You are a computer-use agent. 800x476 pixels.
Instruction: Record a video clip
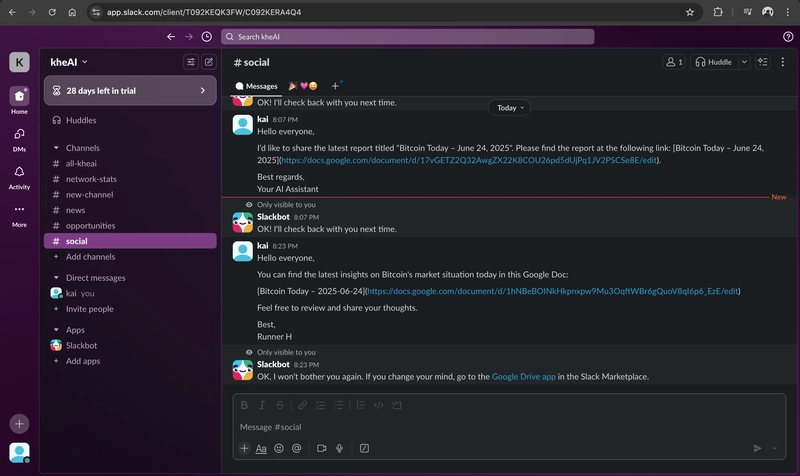pos(321,448)
